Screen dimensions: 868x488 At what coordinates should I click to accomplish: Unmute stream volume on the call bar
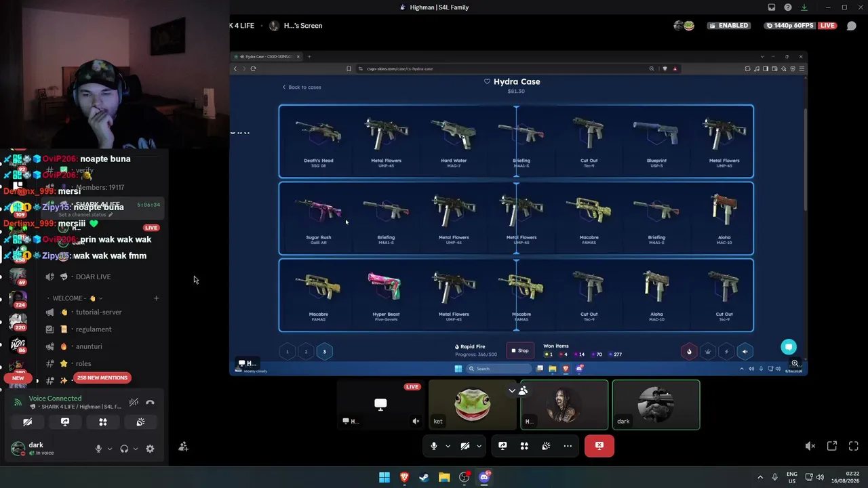click(x=810, y=446)
